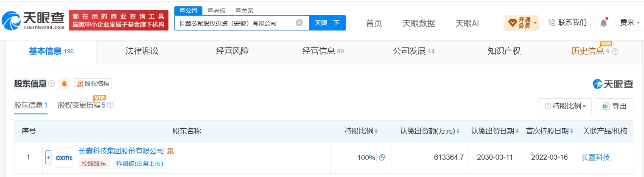Image resolution: width=644 pixels, height=177 pixels.
Task: Switch to the 查公司 search tab
Action: [188, 11]
